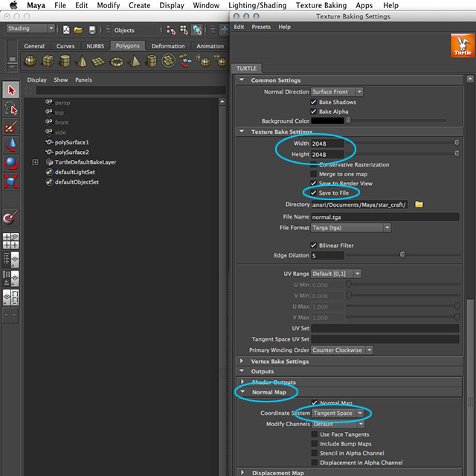The image size is (476, 476).
Task: Click select by object type icon
Action: (184, 30)
